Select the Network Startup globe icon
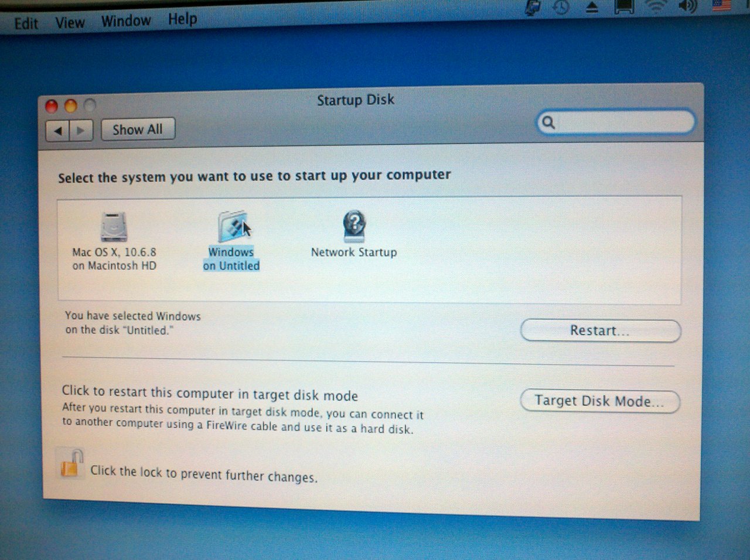The height and width of the screenshot is (560, 750). click(x=354, y=226)
